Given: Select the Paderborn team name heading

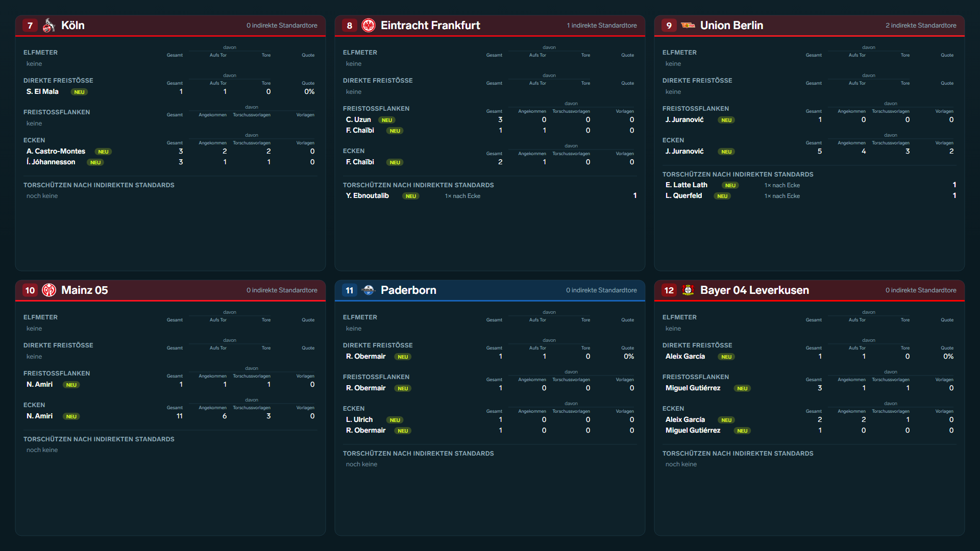Looking at the screenshot, I should click(408, 290).
